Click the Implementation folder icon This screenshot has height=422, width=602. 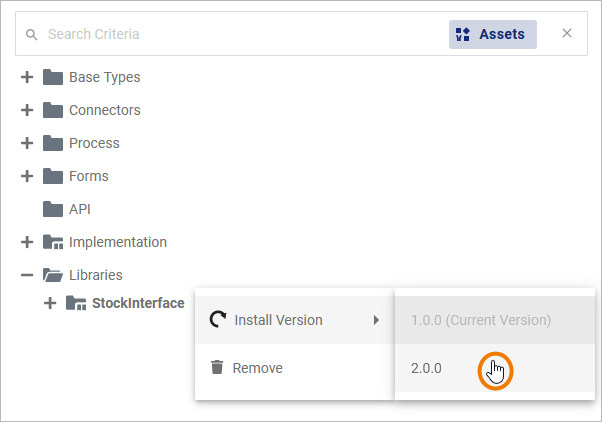pos(53,242)
